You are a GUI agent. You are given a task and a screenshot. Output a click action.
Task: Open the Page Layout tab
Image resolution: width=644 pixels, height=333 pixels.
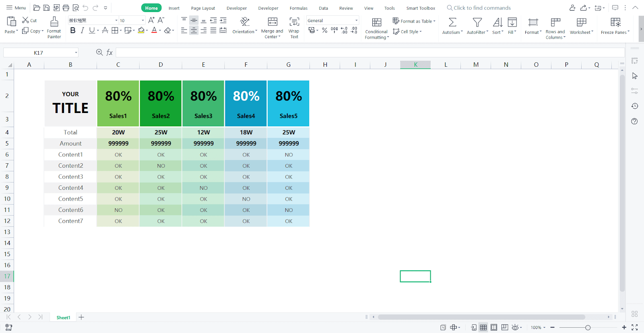(x=203, y=8)
